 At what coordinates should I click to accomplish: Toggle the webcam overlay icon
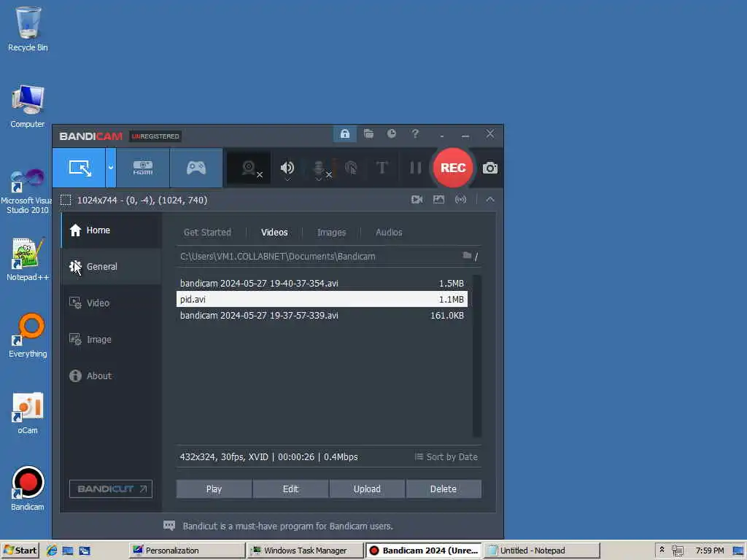(249, 168)
